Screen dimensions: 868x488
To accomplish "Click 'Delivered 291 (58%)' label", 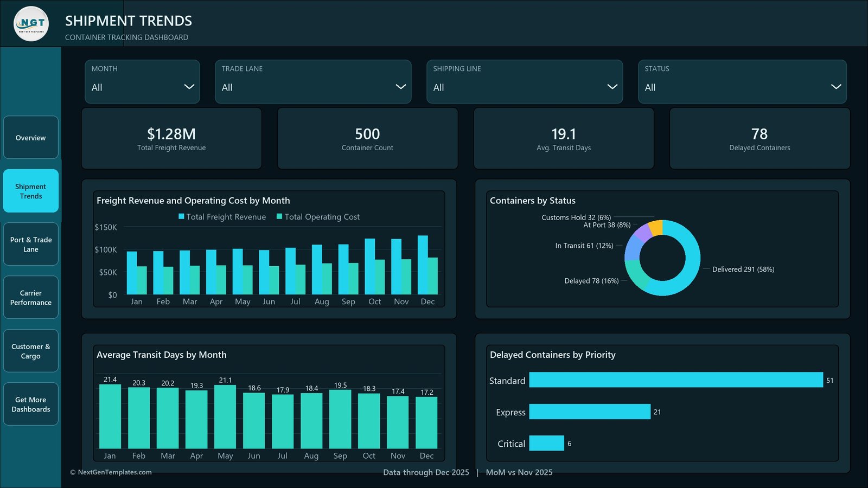I will (743, 269).
